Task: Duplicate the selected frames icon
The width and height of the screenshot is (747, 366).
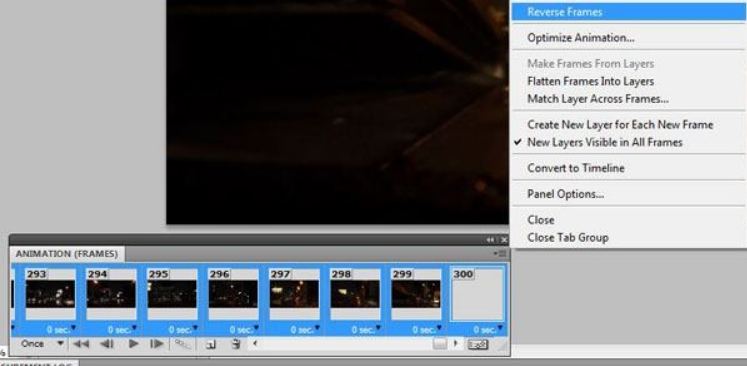Action: tap(211, 344)
